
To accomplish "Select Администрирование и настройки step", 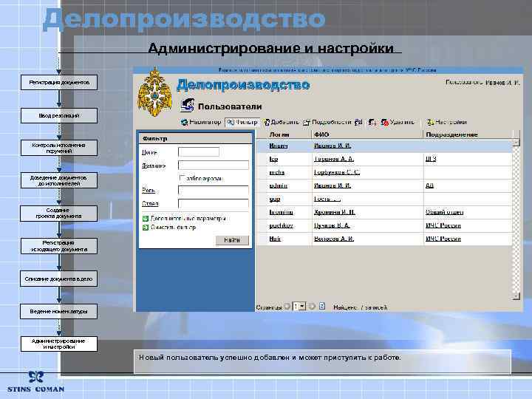I will tap(59, 344).
